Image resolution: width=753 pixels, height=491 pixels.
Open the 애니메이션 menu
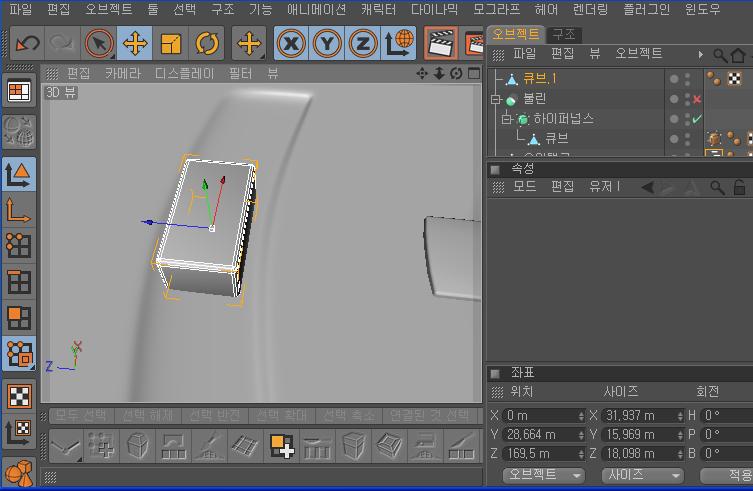coord(316,9)
